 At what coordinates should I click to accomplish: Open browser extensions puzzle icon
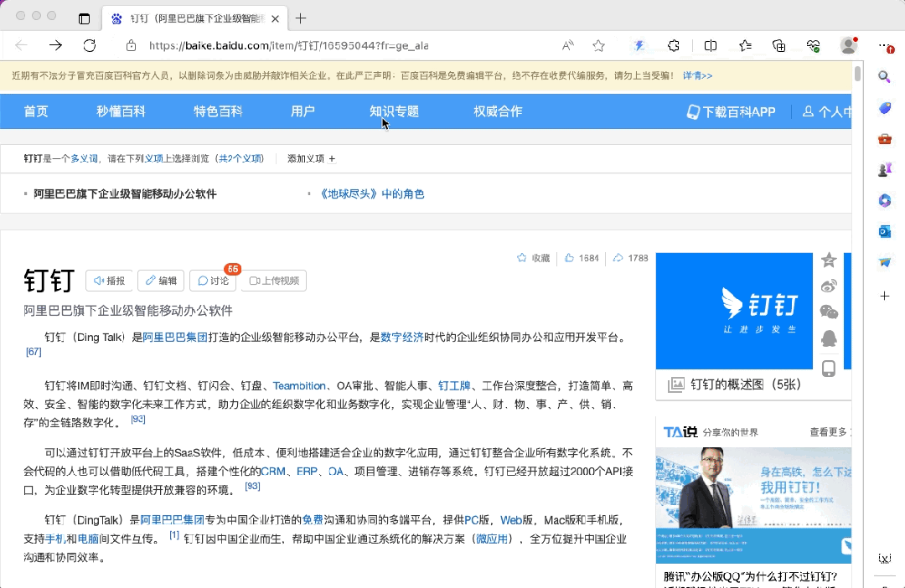[673, 45]
